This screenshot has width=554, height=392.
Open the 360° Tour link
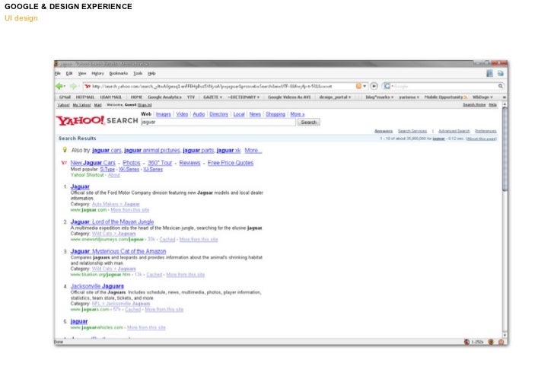coord(160,163)
